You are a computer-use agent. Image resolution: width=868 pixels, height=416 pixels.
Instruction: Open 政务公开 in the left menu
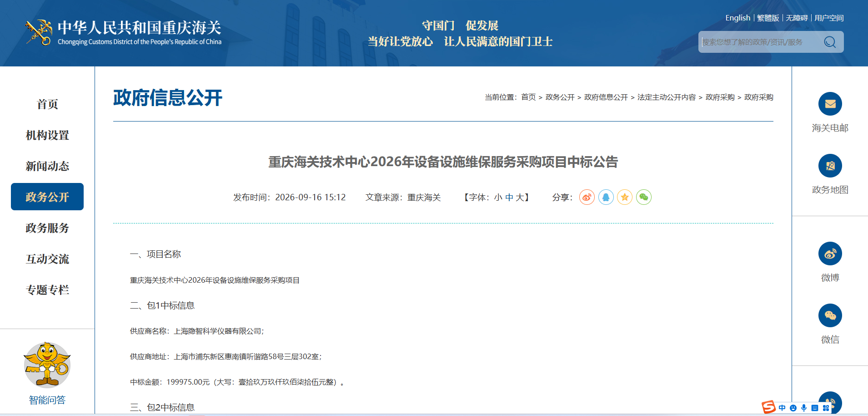(47, 197)
